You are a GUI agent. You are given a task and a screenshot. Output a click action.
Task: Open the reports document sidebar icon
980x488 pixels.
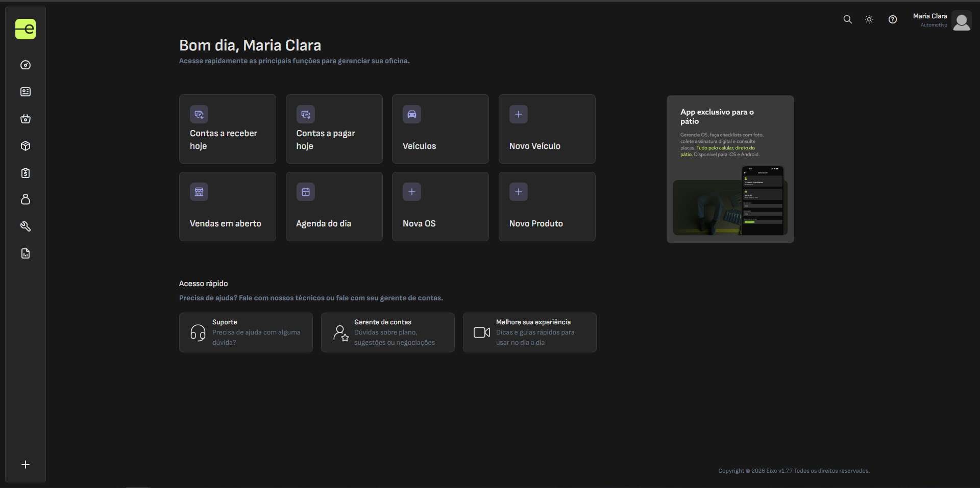pos(26,253)
